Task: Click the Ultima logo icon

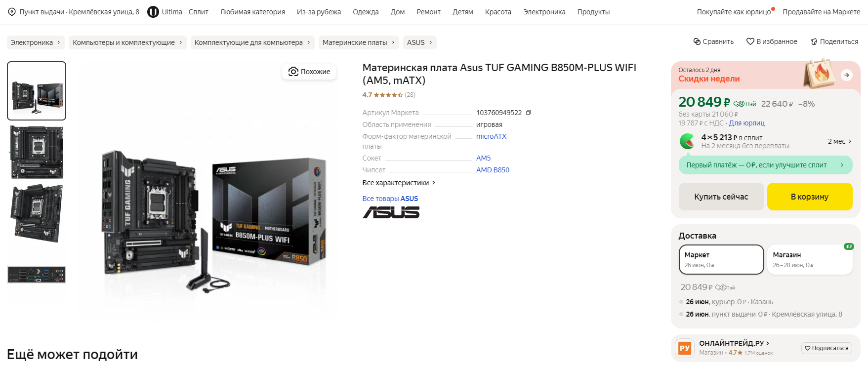Action: pos(153,12)
